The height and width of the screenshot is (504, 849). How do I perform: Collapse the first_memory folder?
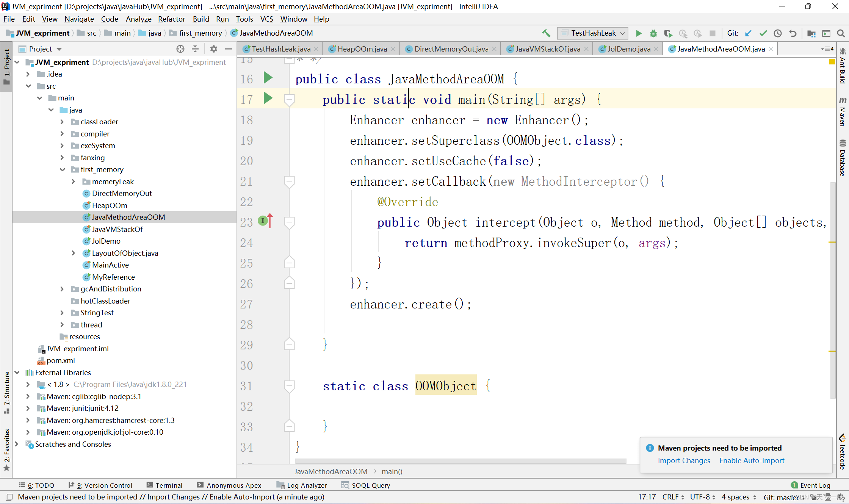click(62, 169)
